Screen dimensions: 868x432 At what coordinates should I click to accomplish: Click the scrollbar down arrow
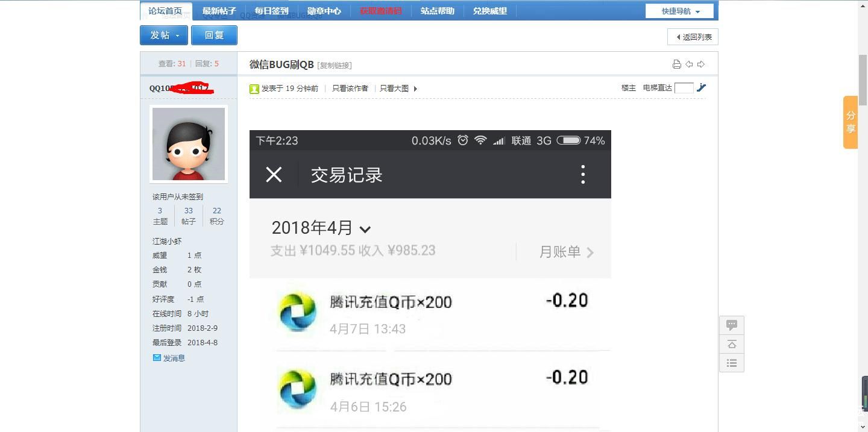click(863, 427)
